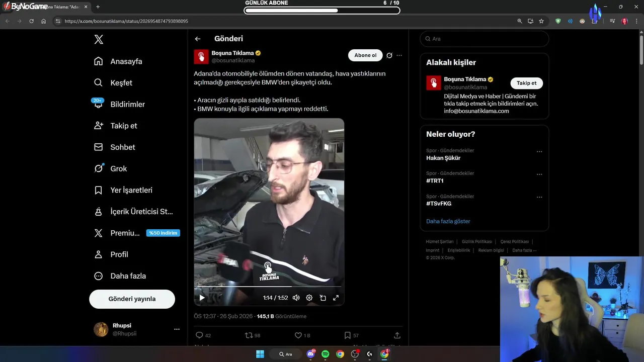Open video settings gear

point(309,298)
